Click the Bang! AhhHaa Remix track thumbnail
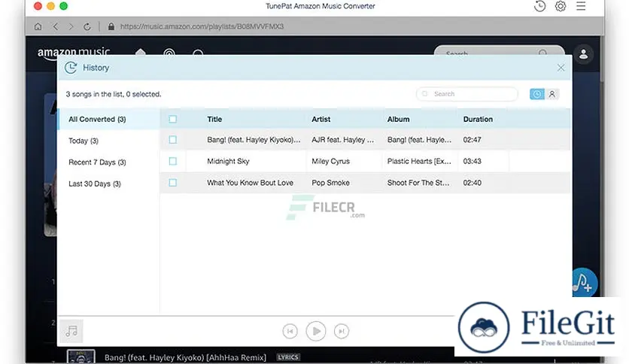The width and height of the screenshot is (629, 364). point(81,356)
